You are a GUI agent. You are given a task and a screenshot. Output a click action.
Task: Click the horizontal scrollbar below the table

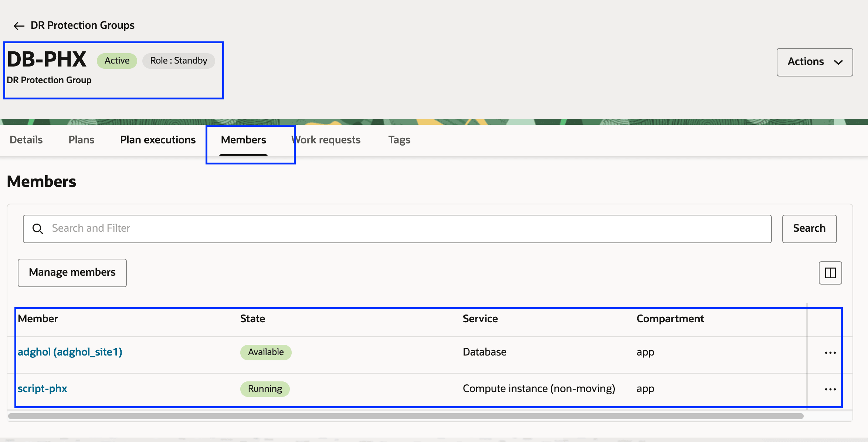pyautogui.click(x=406, y=416)
